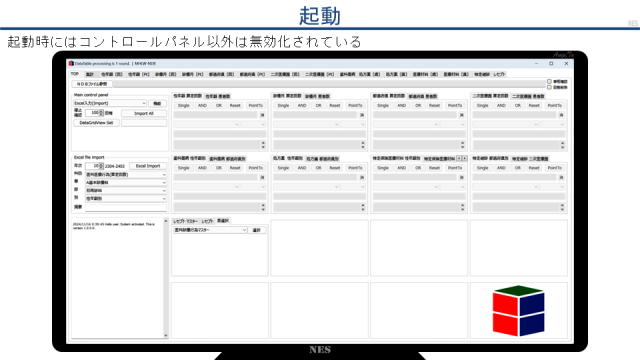
Task: Click the left tab-scroll arrow in 特定保険医療材料 panel
Action: [x=459, y=158]
